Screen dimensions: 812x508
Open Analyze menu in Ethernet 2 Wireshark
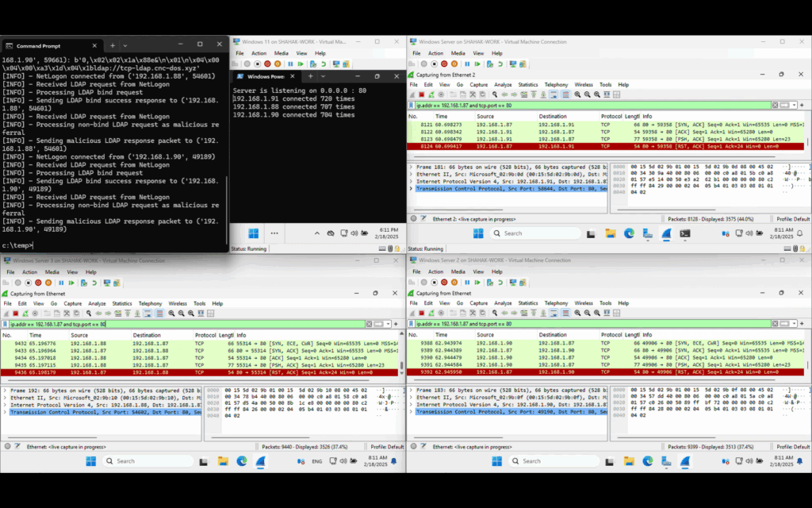pos(503,84)
